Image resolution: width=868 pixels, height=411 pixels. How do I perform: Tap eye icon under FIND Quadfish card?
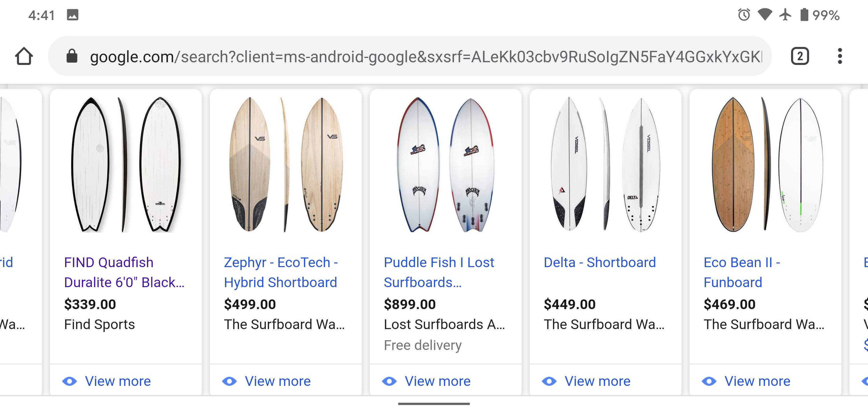tap(70, 381)
